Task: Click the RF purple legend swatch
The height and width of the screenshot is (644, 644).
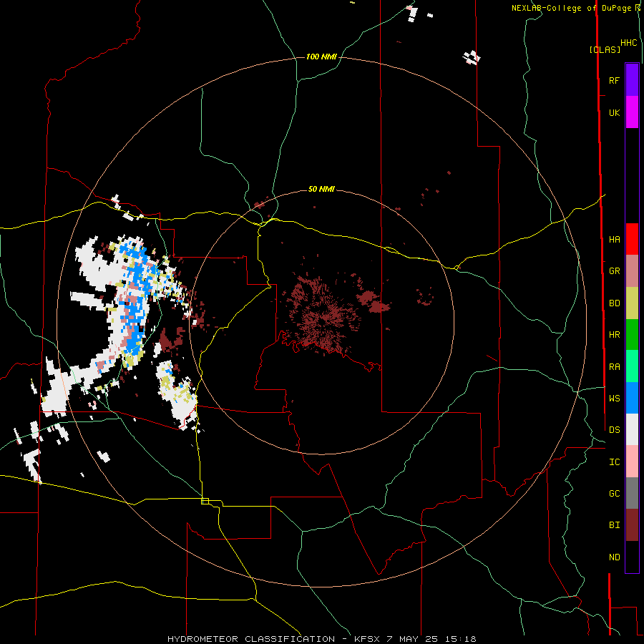Action: [x=632, y=80]
